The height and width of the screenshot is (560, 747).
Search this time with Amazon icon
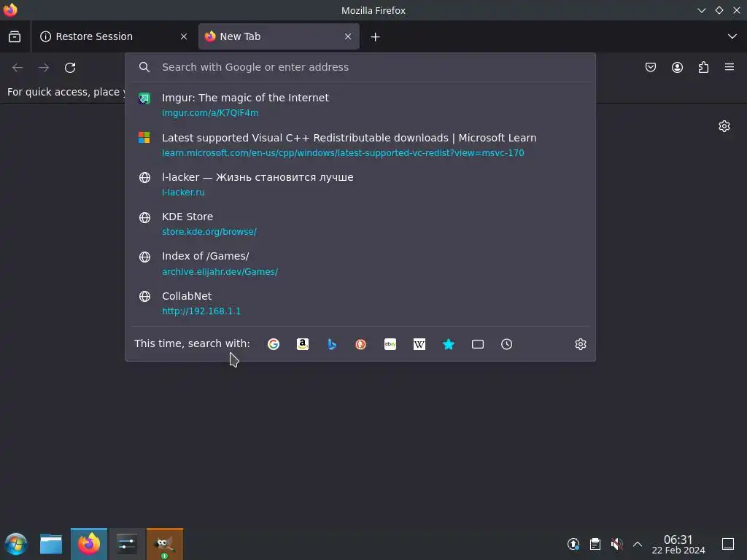click(x=303, y=344)
